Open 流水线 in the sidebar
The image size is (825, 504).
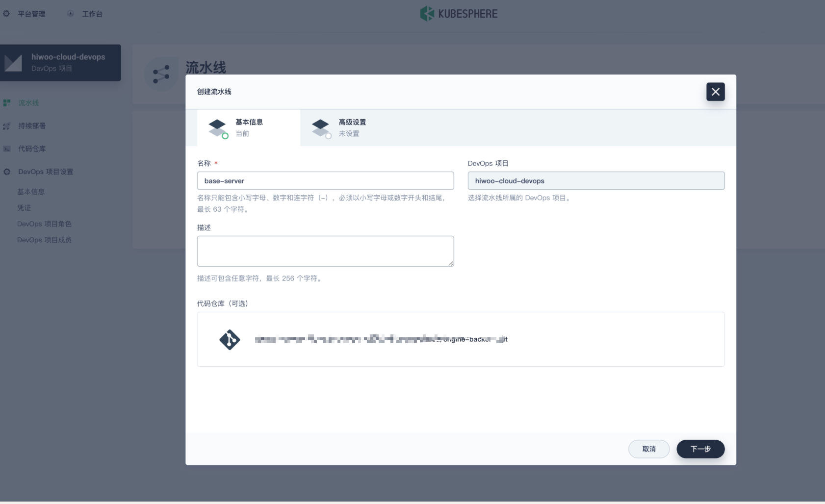28,103
